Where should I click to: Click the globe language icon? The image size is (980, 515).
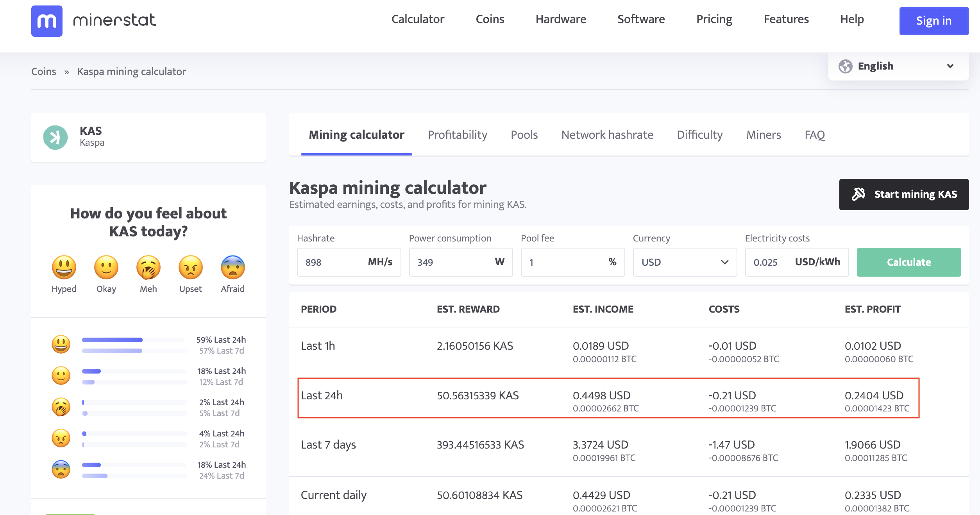pyautogui.click(x=846, y=66)
